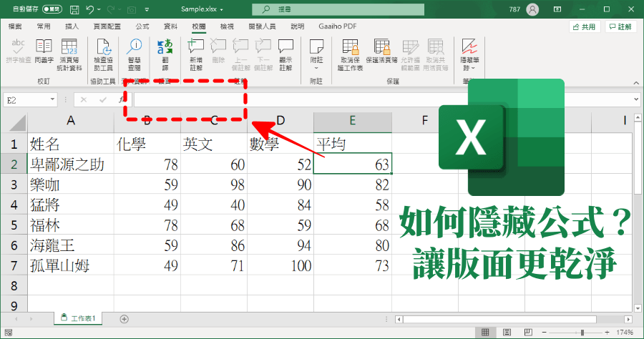This screenshot has width=644, height=339.
Task: Click the macro record icon in status bar
Action: [x=8, y=333]
